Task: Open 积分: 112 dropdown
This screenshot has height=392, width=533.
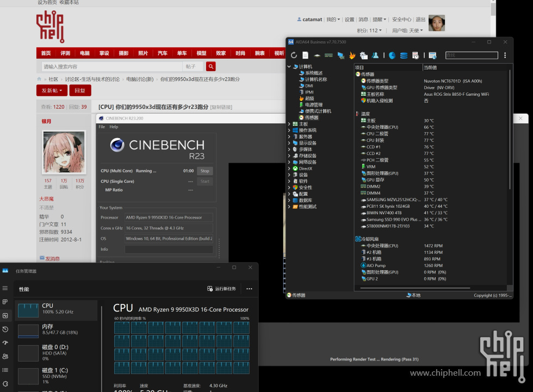Action: tap(369, 30)
